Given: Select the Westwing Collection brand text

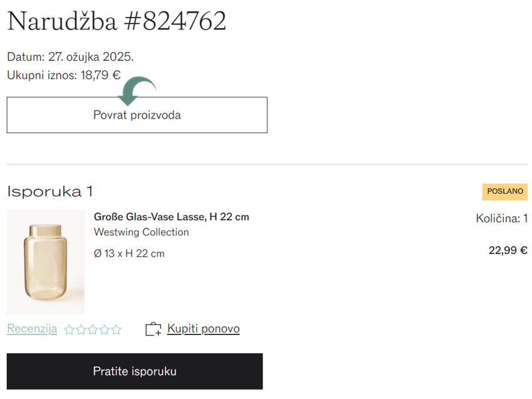Looking at the screenshot, I should coord(141,232).
